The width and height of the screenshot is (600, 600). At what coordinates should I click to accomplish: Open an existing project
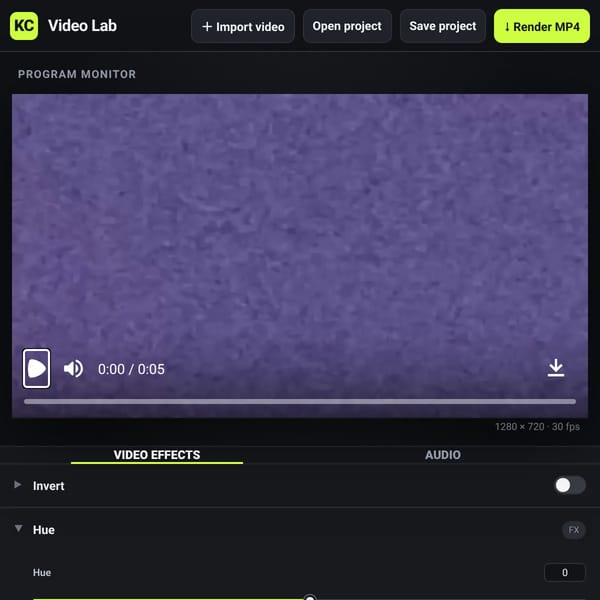pos(347,26)
